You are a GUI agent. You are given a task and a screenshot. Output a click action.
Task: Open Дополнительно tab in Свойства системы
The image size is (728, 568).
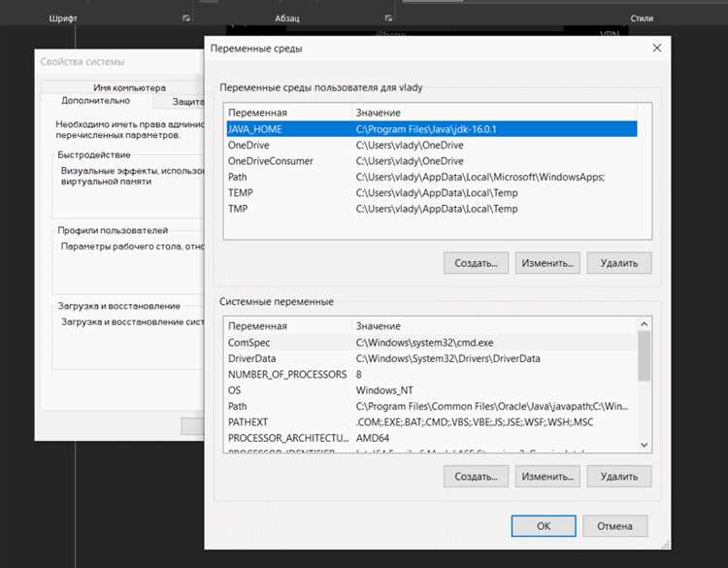pyautogui.click(x=96, y=101)
